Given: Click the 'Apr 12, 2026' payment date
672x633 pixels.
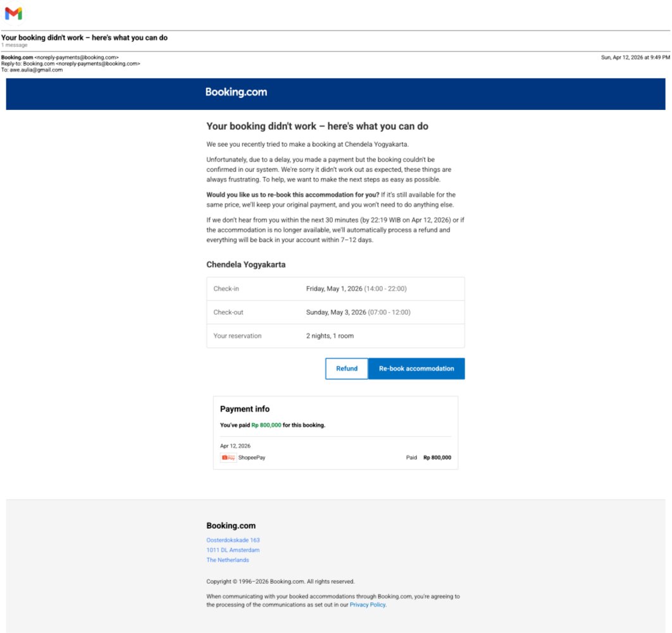Looking at the screenshot, I should [235, 446].
